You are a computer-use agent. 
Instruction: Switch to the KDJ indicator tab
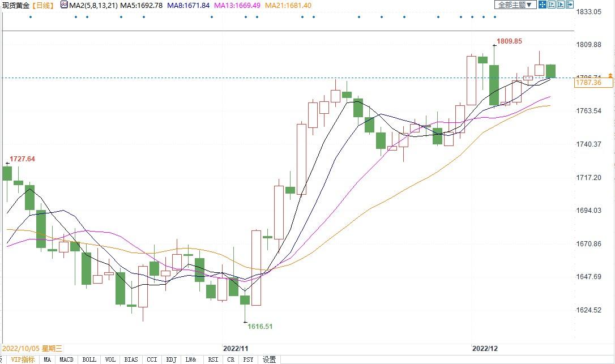click(x=171, y=359)
